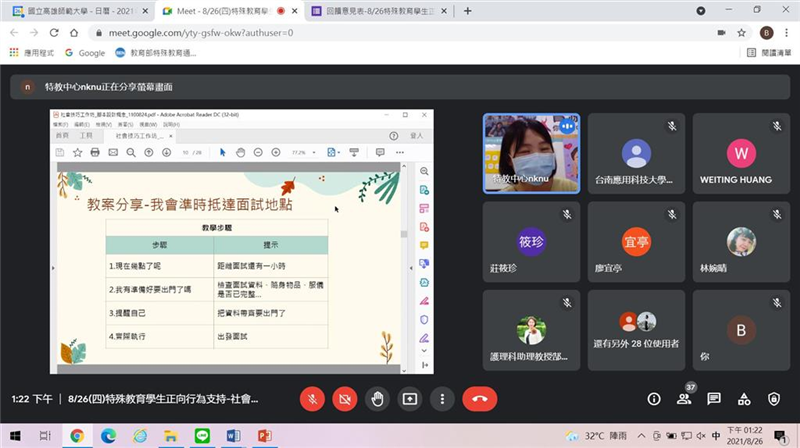
Task: Open meeting details info icon
Action: [654, 398]
